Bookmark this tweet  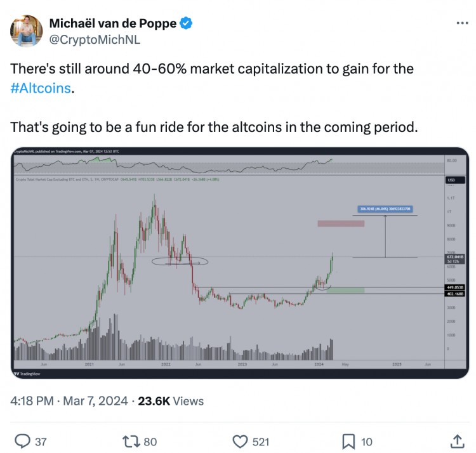pyautogui.click(x=348, y=440)
